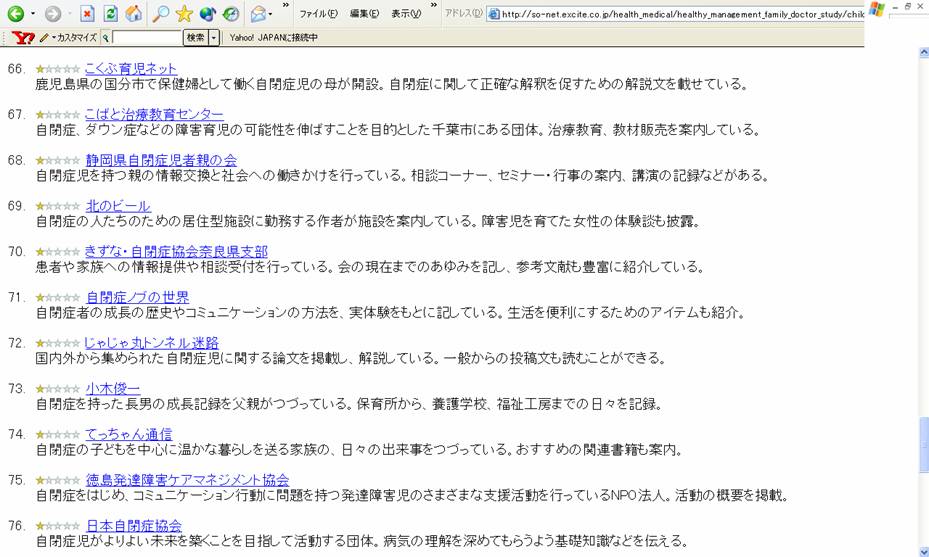The height and width of the screenshot is (557, 929).
Task: Click the vertical scrollbar thumb
Action: (x=924, y=445)
